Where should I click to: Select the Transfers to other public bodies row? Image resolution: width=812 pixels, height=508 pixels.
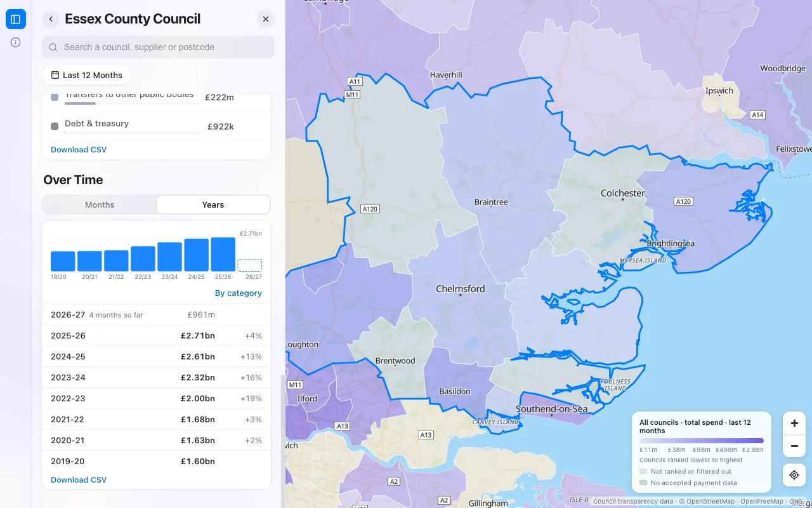click(156, 98)
